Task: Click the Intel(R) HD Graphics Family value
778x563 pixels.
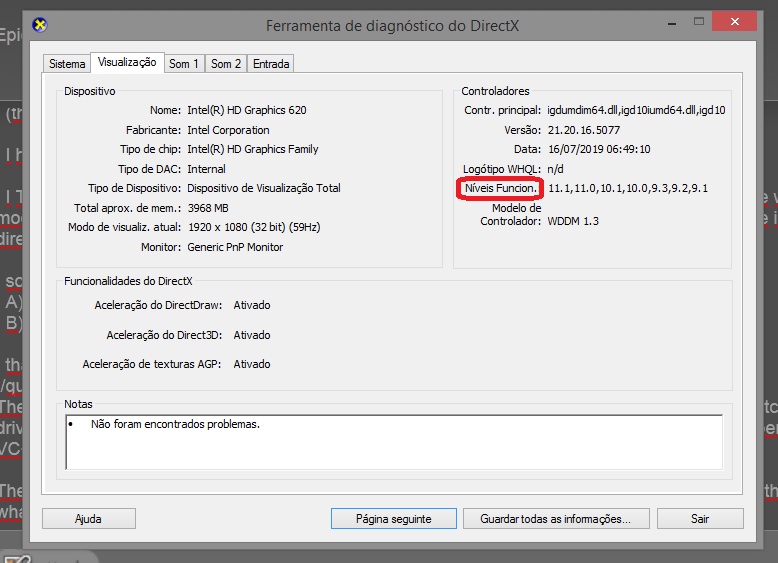Action: click(253, 149)
